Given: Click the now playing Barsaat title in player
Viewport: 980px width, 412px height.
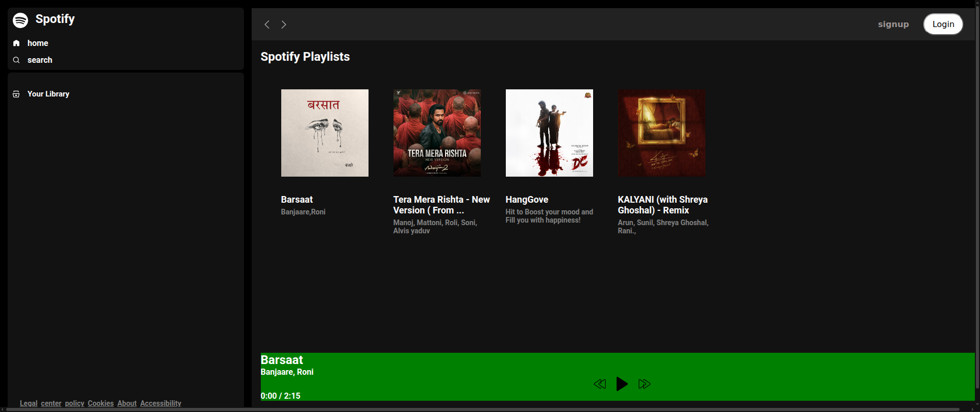Looking at the screenshot, I should pos(282,360).
